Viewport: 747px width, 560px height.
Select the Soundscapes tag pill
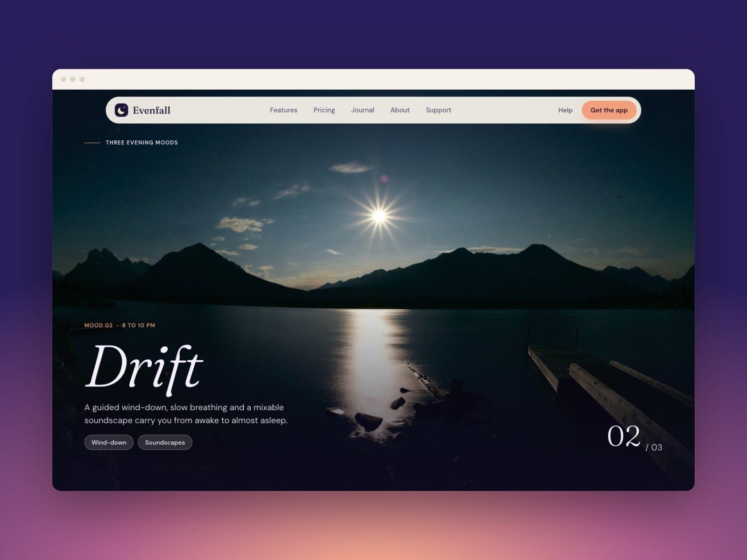point(165,442)
